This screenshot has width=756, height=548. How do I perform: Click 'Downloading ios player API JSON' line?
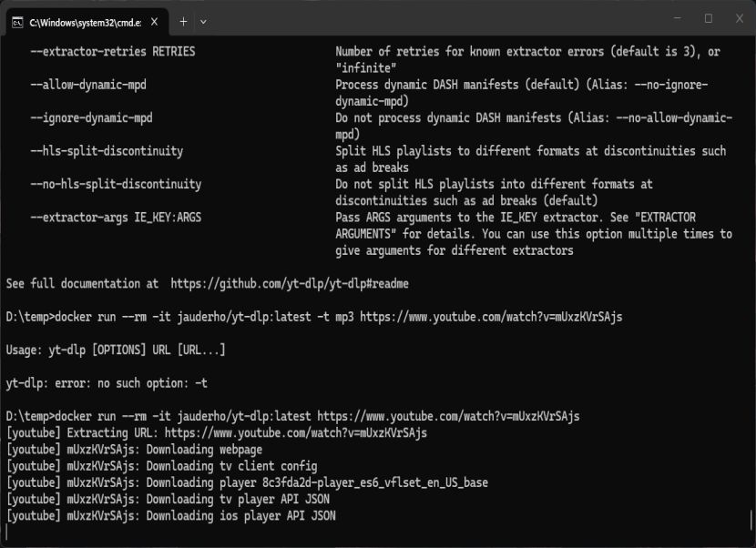coord(170,516)
